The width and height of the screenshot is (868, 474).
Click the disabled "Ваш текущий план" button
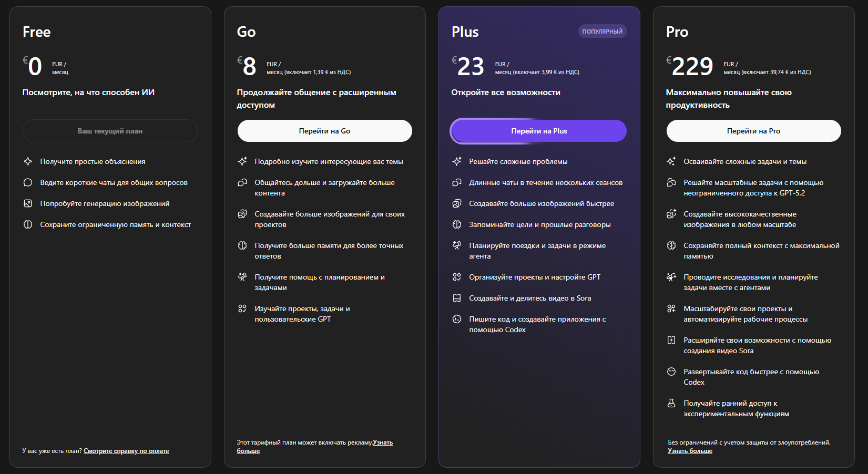pyautogui.click(x=110, y=131)
